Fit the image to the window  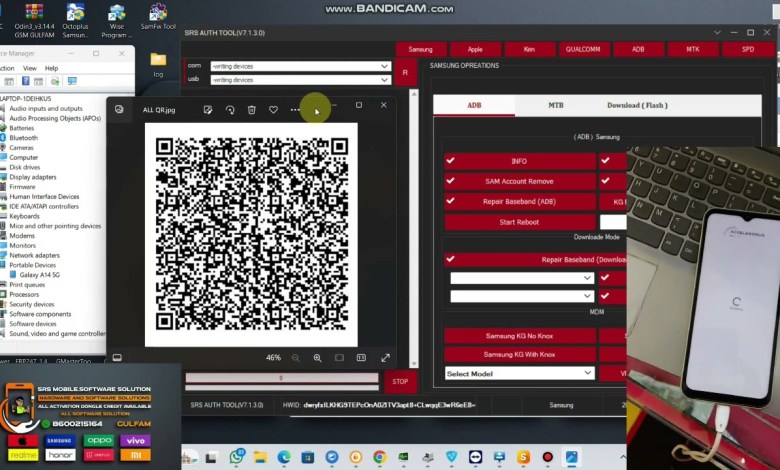pyautogui.click(x=339, y=358)
